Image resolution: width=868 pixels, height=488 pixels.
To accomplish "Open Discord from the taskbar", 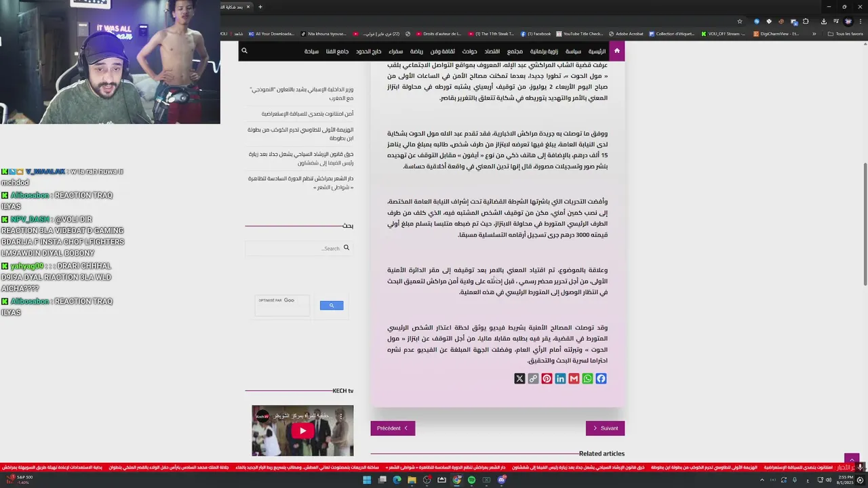I will 501,480.
